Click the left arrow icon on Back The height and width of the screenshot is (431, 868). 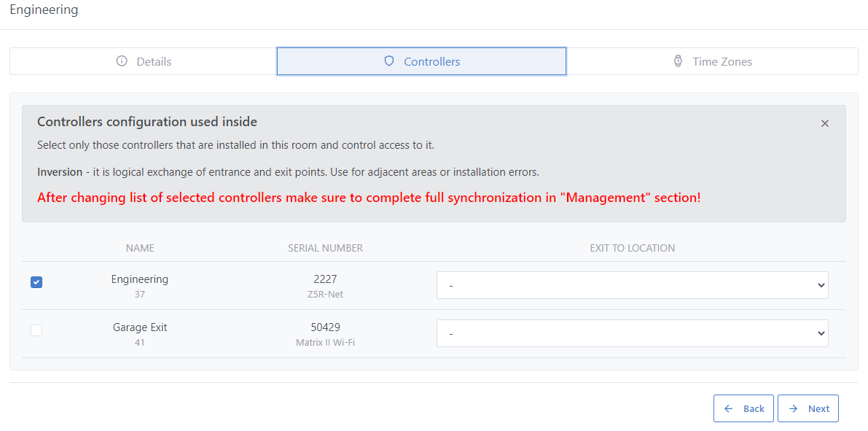tap(729, 408)
